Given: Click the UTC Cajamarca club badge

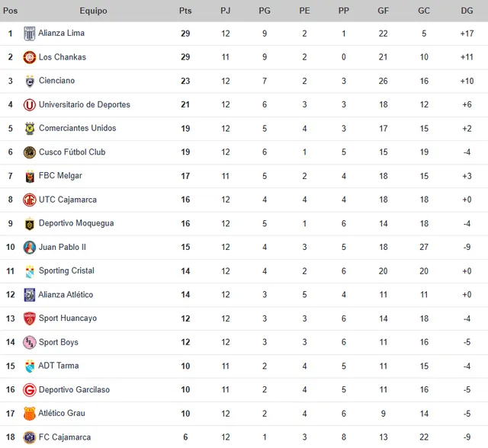Looking at the screenshot, I should point(29,200).
